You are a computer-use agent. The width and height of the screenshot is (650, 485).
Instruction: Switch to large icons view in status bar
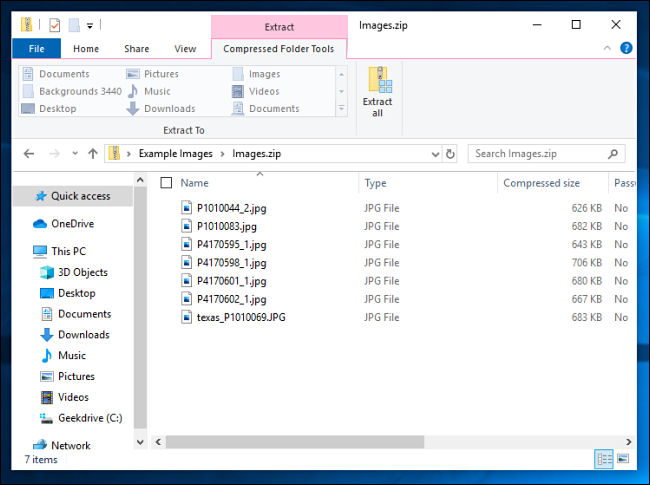[624, 459]
